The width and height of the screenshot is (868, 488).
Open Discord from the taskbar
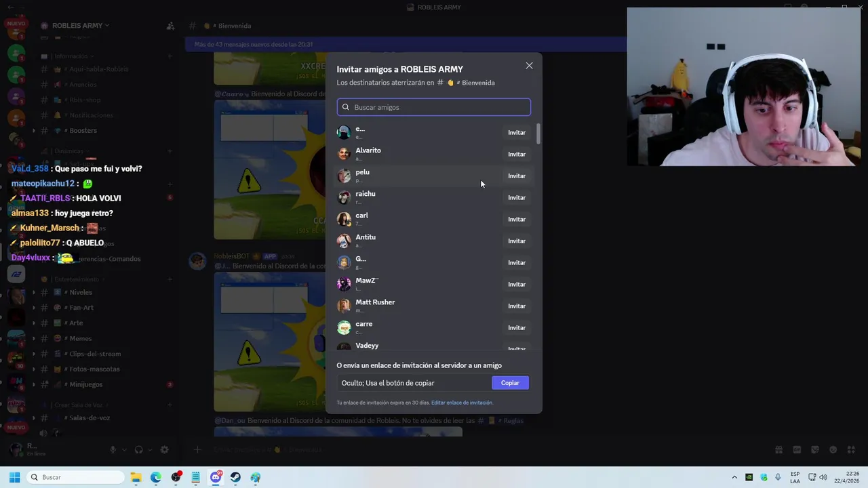pos(216,477)
